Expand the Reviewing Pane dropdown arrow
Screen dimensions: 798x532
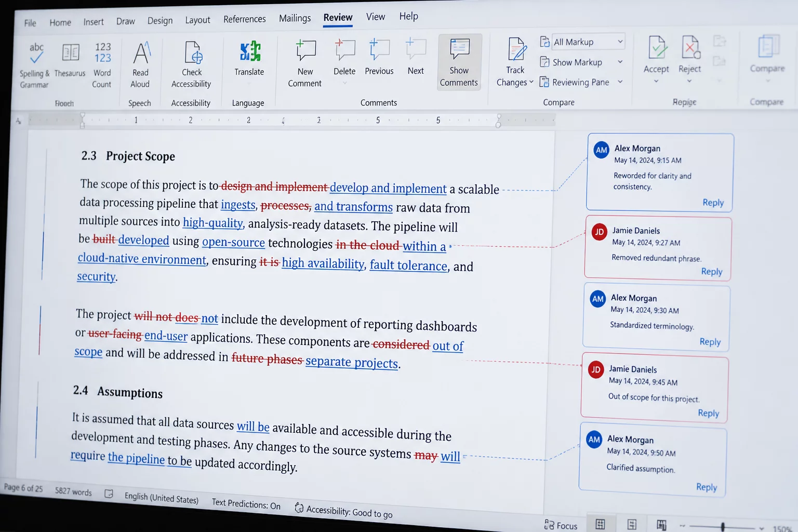point(620,82)
